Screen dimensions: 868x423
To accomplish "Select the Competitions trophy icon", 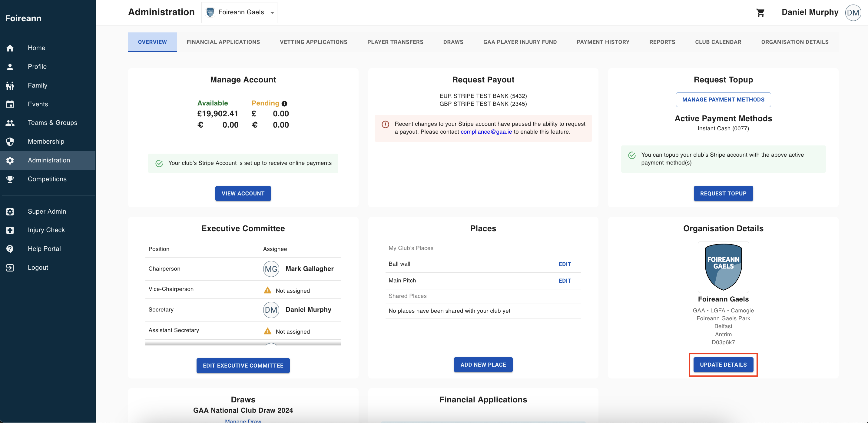I will 10,179.
